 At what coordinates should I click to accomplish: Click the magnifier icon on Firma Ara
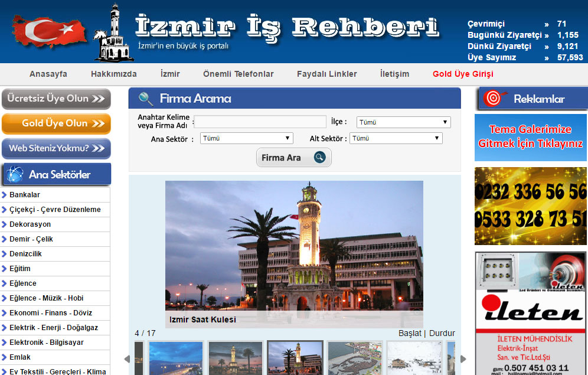(319, 157)
